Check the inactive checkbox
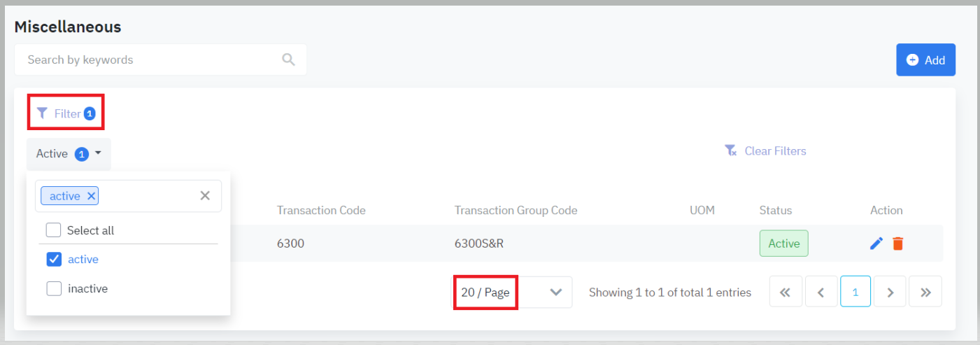Image resolution: width=980 pixels, height=345 pixels. [x=54, y=288]
